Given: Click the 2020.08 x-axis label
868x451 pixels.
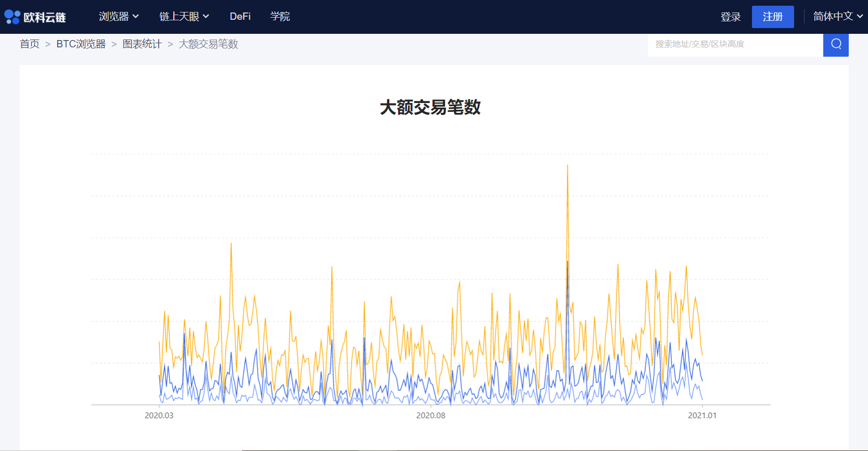Looking at the screenshot, I should point(430,416).
